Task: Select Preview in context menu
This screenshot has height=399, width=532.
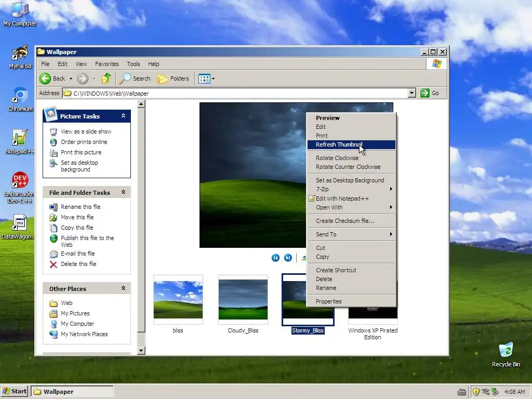Action: (x=351, y=118)
